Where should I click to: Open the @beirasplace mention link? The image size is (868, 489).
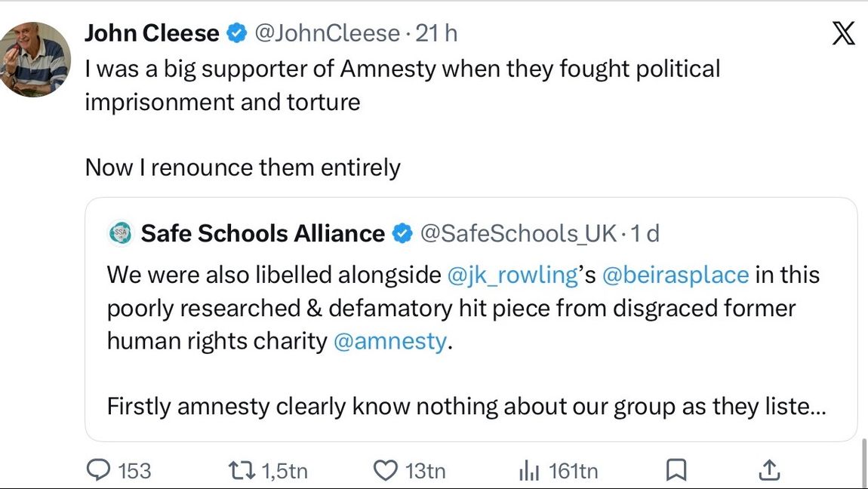coord(676,275)
